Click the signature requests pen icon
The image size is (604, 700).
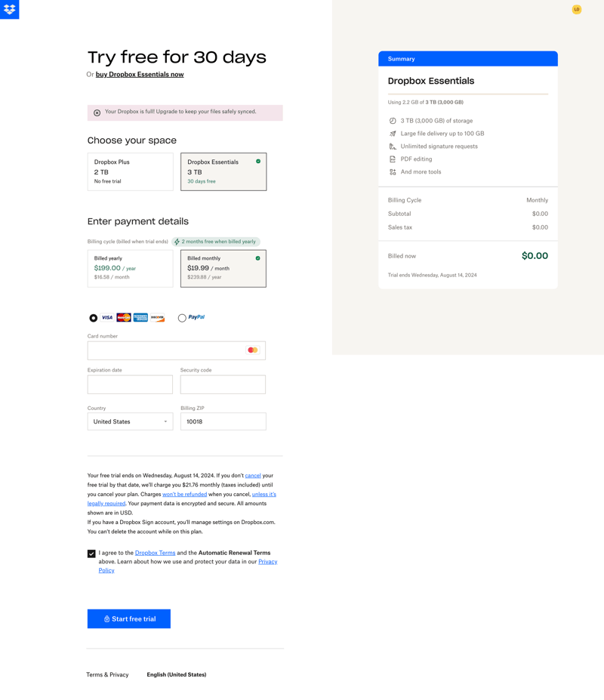point(393,146)
